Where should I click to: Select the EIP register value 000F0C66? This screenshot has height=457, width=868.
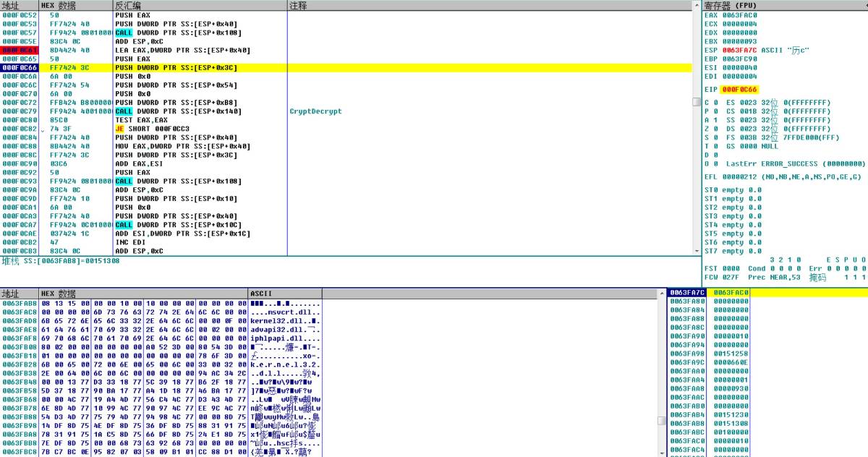click(x=739, y=89)
